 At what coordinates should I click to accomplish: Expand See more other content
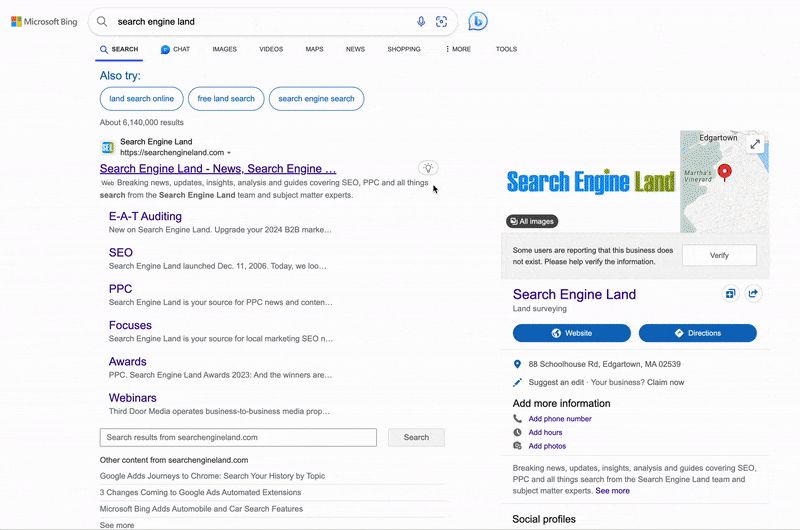coord(117,525)
